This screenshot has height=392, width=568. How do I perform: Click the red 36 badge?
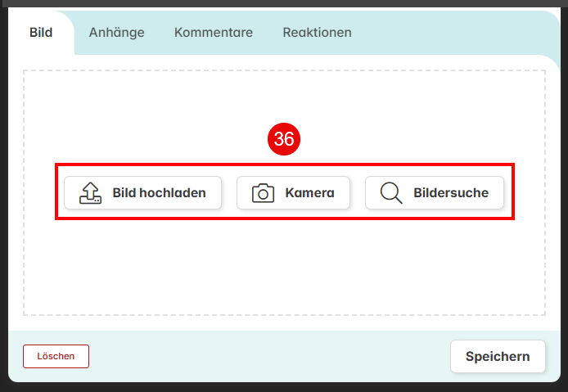click(284, 139)
